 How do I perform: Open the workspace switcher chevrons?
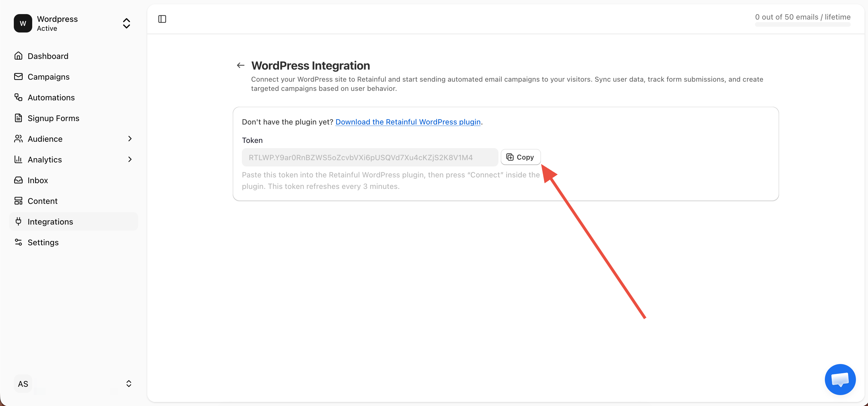126,23
